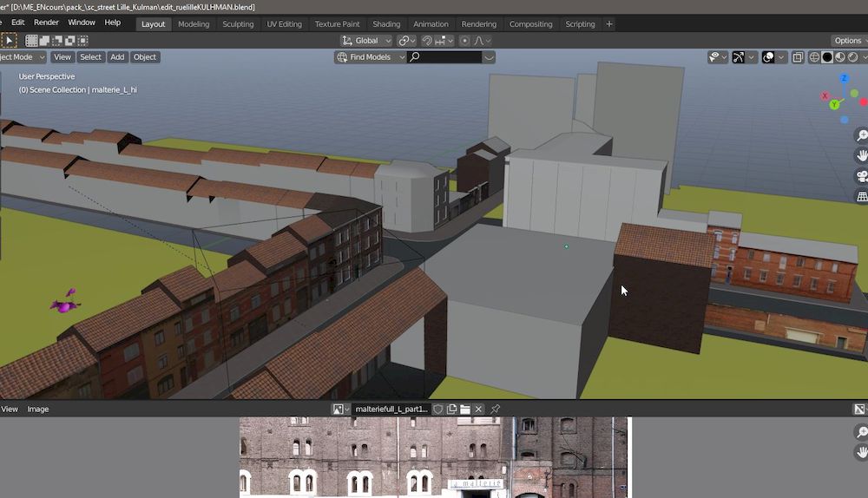
Task: Toggle X-ray view mode
Action: tap(797, 57)
